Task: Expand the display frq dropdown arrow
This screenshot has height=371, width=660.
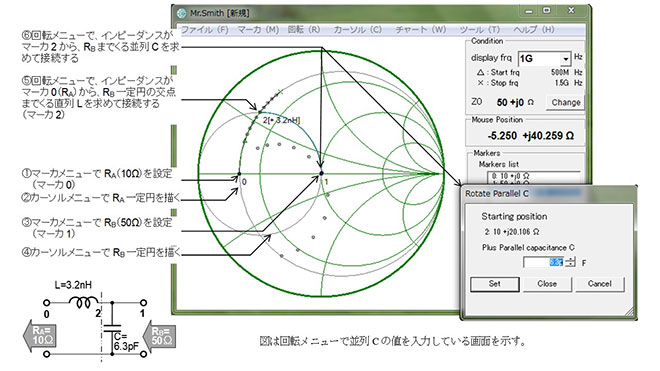Action: (x=566, y=59)
